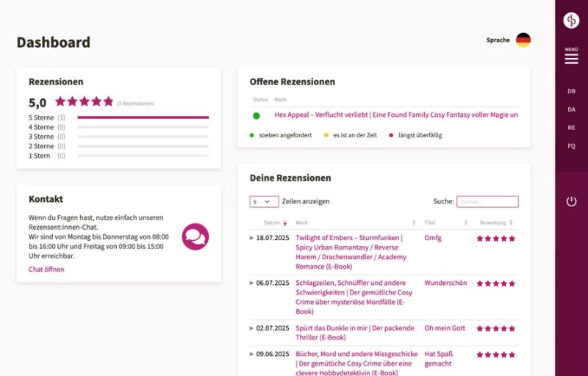Image resolution: width=588 pixels, height=376 pixels.
Task: Open the DB sidebar item
Action: coord(571,91)
